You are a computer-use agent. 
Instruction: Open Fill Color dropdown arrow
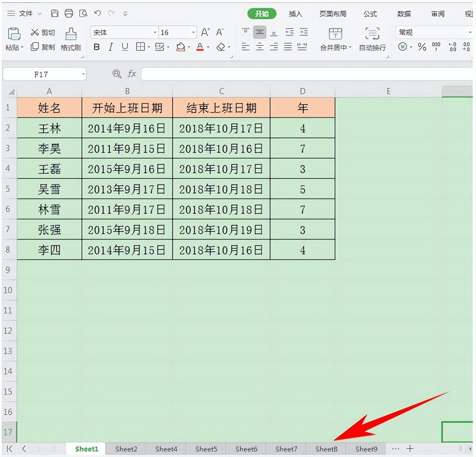[x=189, y=47]
